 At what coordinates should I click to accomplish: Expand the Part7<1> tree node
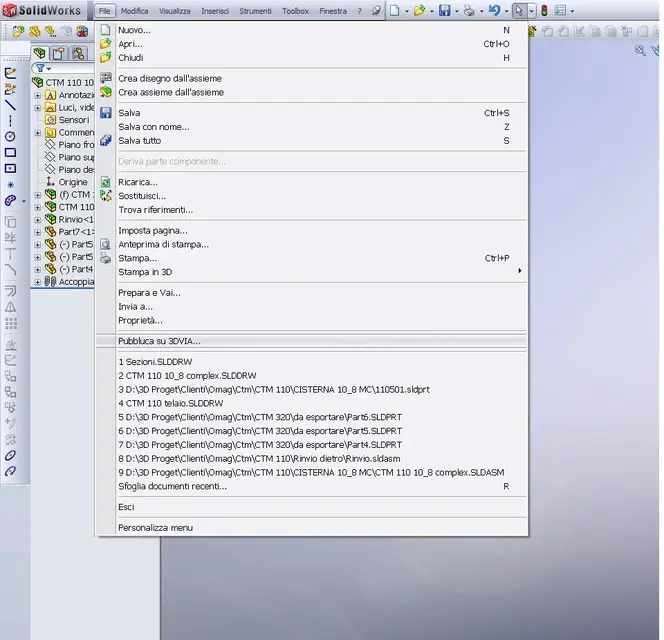tap(38, 233)
